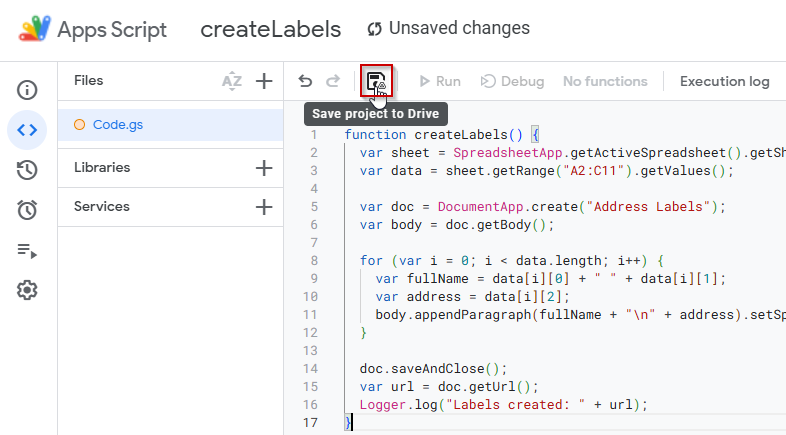The height and width of the screenshot is (435, 786).
Task: Place cursor on doc.saveAndClose line
Action: (434, 369)
